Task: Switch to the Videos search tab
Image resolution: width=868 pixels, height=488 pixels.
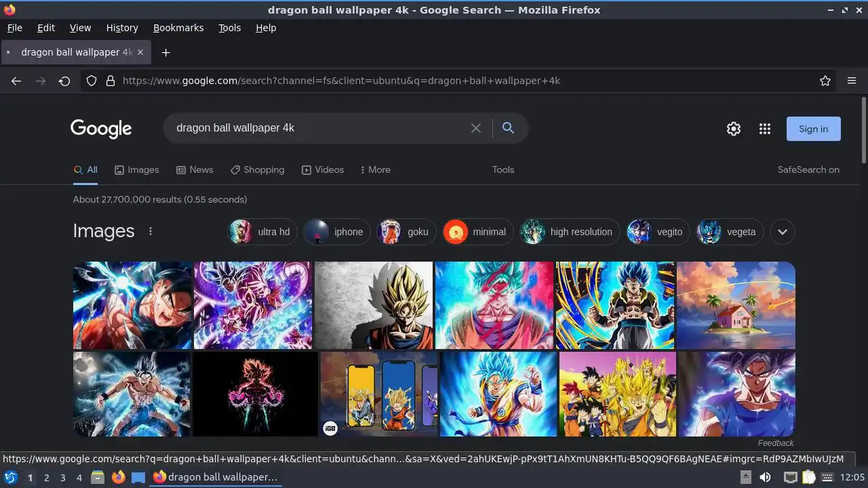Action: 323,169
